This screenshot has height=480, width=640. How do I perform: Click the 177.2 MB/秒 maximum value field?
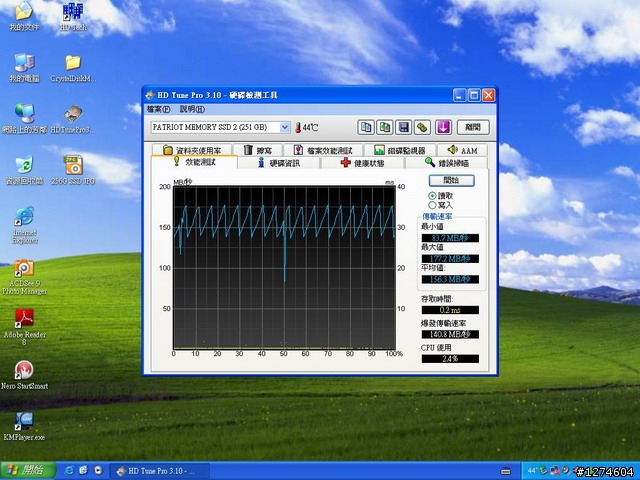450,259
